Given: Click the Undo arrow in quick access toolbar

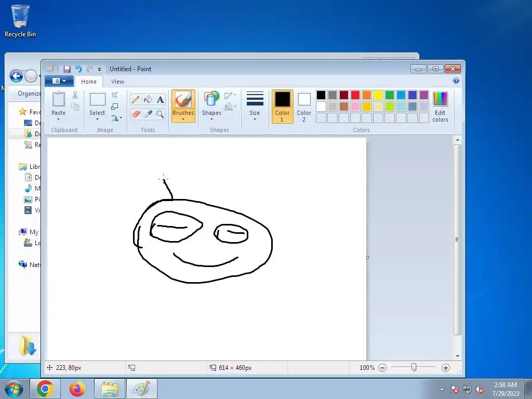Looking at the screenshot, I should [79, 69].
